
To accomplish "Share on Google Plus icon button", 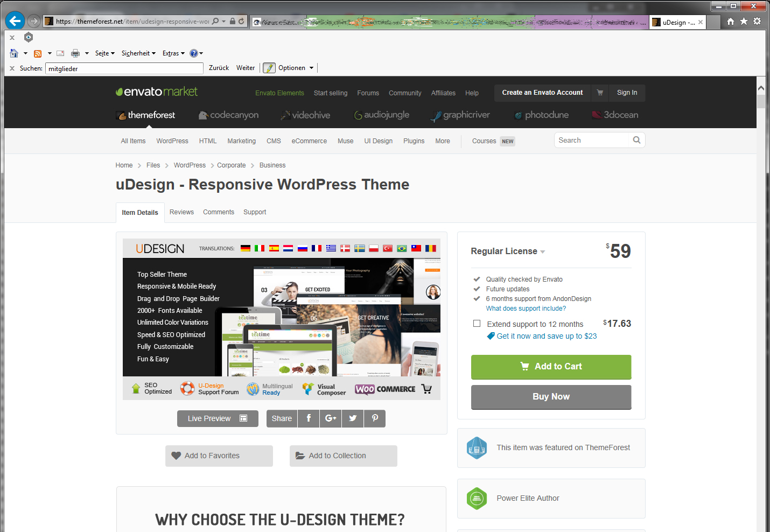I will coord(331,418).
